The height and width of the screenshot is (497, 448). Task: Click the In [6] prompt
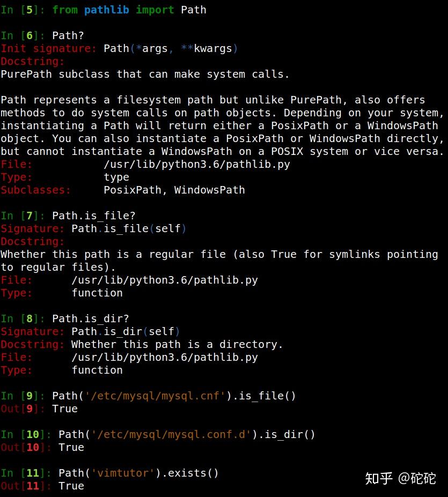pos(23,35)
